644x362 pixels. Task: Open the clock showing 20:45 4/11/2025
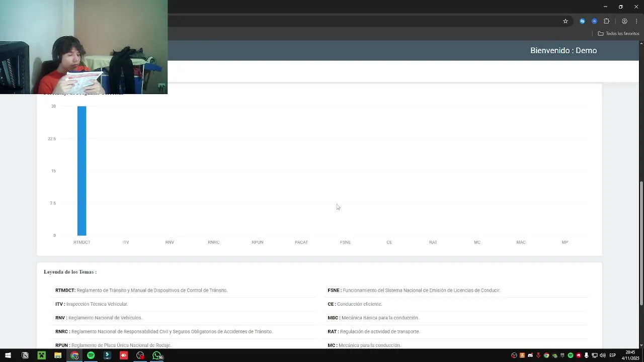click(x=630, y=355)
